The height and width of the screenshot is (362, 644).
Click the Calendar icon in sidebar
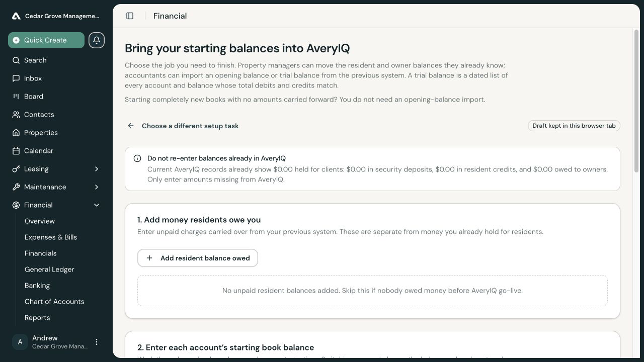point(16,151)
